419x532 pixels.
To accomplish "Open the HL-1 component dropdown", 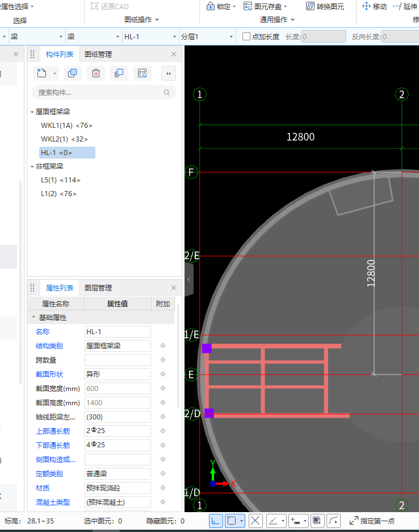I will point(174,36).
